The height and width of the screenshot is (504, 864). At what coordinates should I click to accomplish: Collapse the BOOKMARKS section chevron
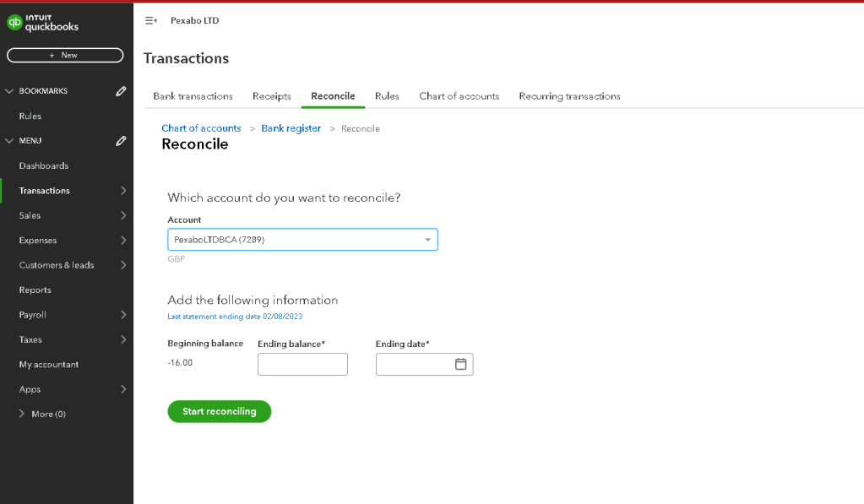(9, 91)
